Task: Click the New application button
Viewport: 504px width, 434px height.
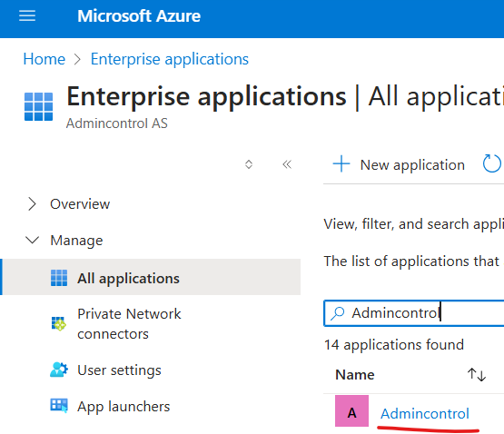Action: pos(399,164)
